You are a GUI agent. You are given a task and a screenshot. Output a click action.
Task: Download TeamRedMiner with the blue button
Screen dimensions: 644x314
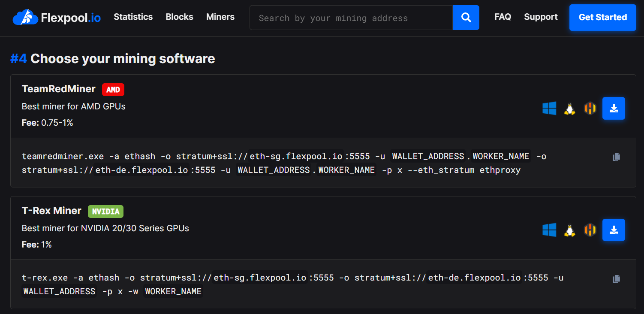(x=614, y=108)
